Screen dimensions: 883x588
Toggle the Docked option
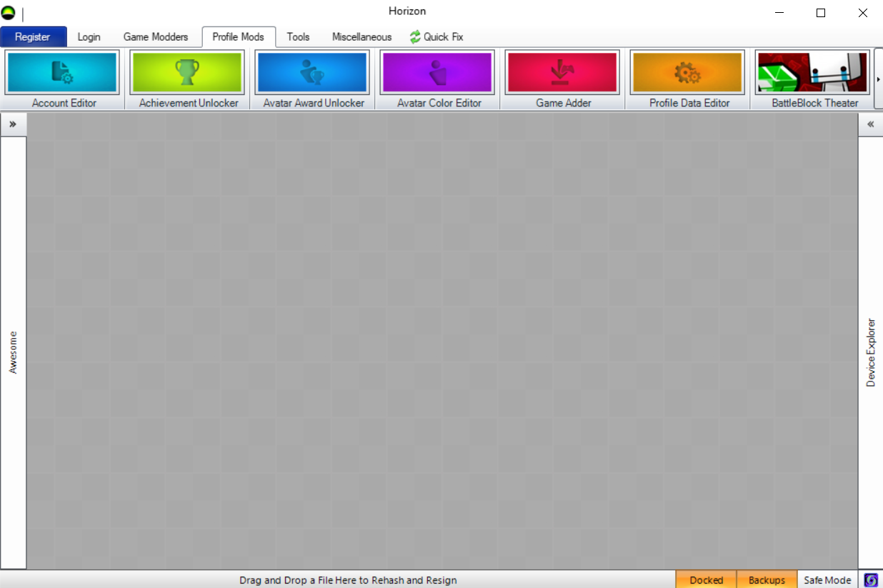pyautogui.click(x=706, y=580)
